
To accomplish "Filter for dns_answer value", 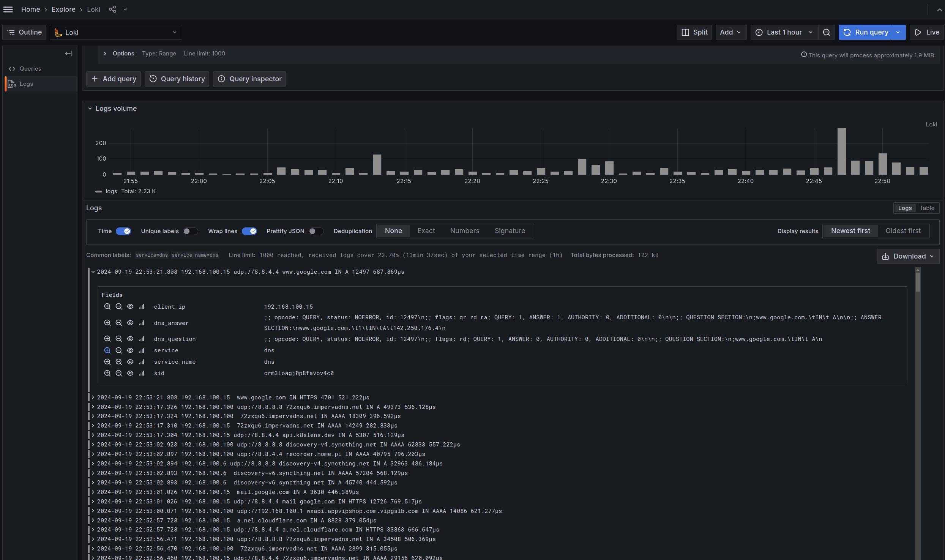I will pos(107,323).
